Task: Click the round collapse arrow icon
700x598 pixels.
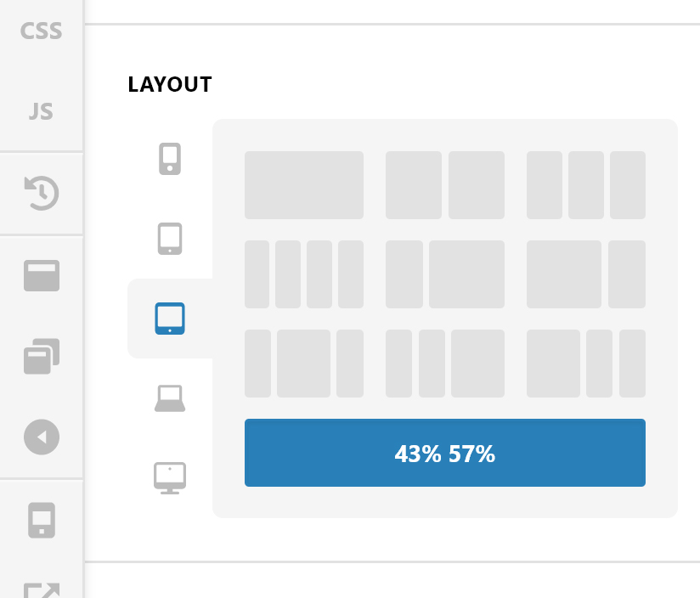Action: coord(42,437)
